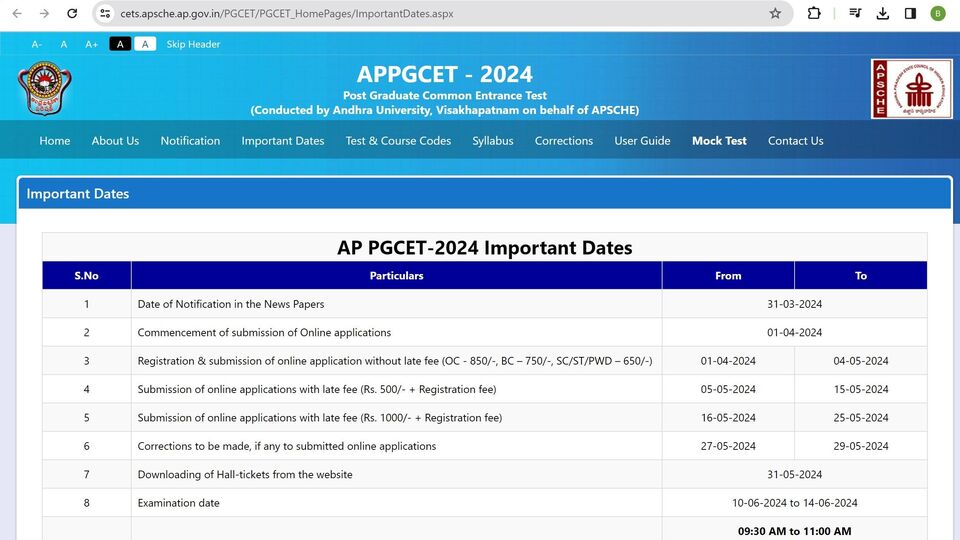The width and height of the screenshot is (960, 540).
Task: Click AP PGCET-2024 Important Dates table title
Action: [x=484, y=247]
